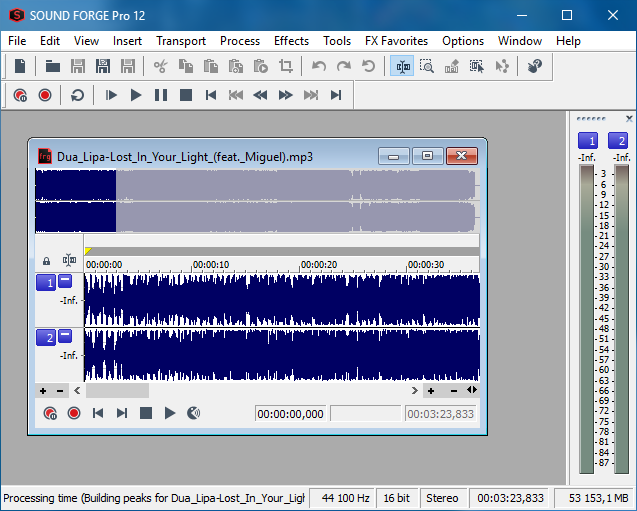Zoom in time with right plus button
Viewport: 637px width, 511px height.
431,391
